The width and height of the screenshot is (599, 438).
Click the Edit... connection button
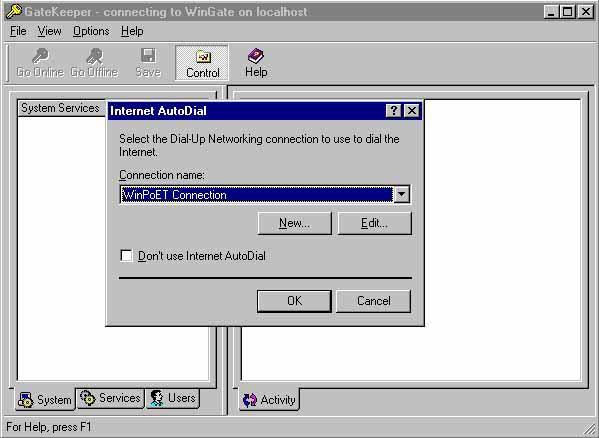pyautogui.click(x=375, y=223)
